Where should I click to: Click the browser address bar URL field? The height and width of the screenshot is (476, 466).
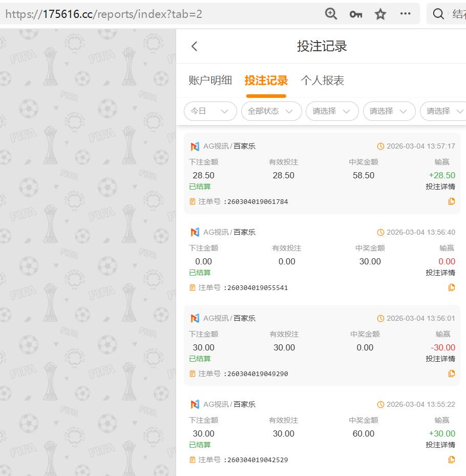click(x=154, y=14)
